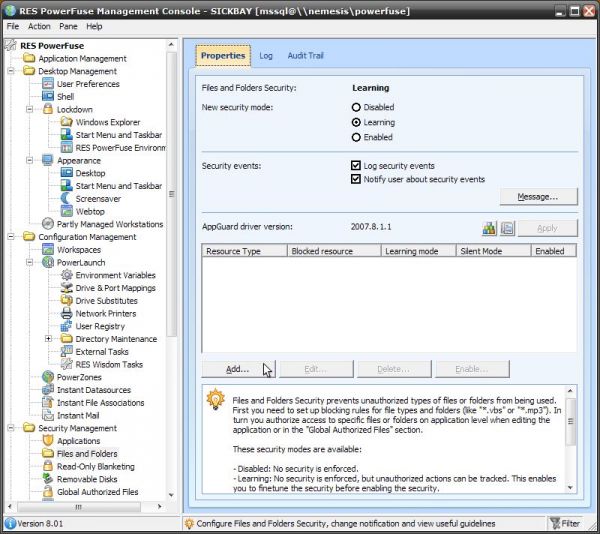Image resolution: width=600 pixels, height=534 pixels.
Task: Select Read-Only Blanketing tree item
Action: [96, 466]
